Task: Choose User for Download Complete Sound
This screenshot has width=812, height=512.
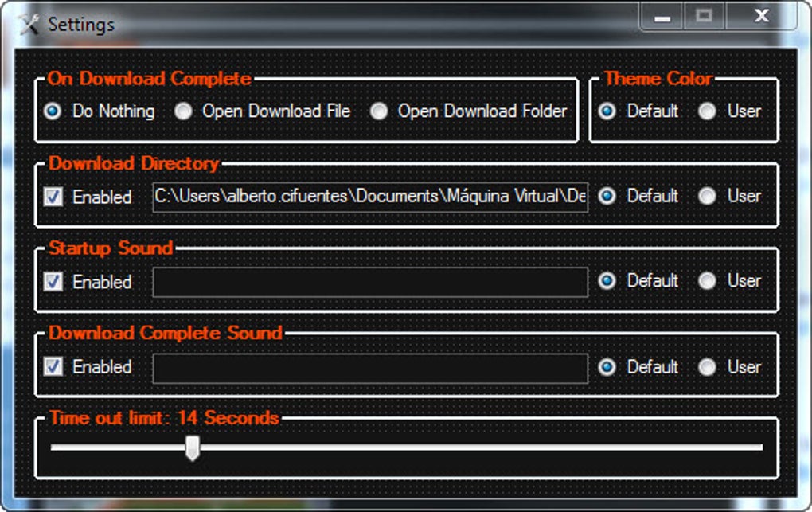Action: (x=707, y=367)
